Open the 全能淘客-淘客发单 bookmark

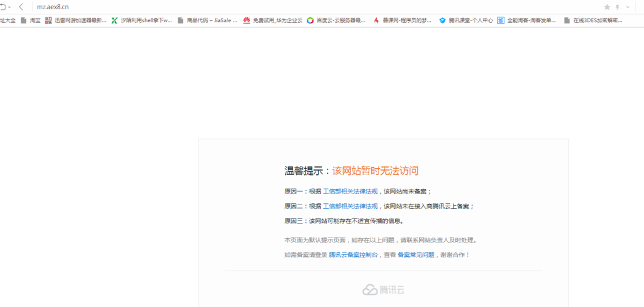pyautogui.click(x=527, y=20)
